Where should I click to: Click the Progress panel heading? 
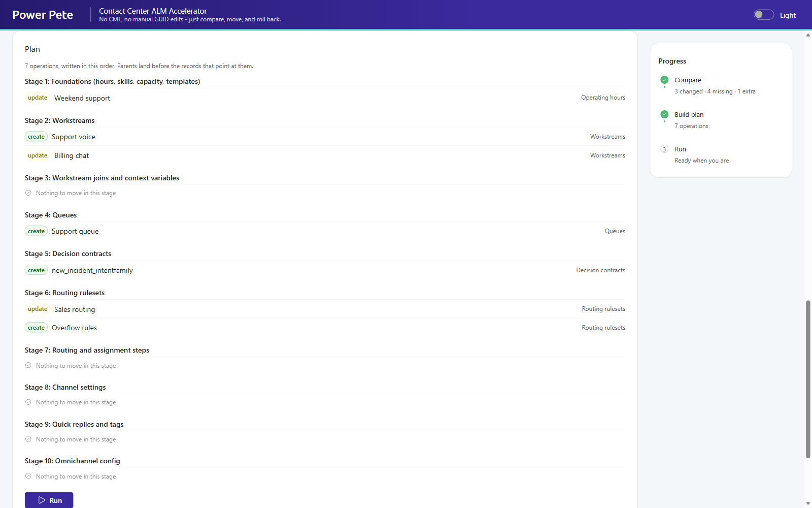[672, 61]
